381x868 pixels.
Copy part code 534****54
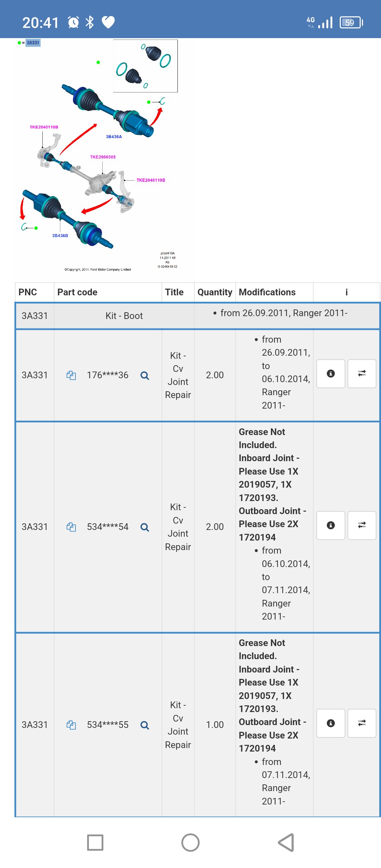pos(71,527)
